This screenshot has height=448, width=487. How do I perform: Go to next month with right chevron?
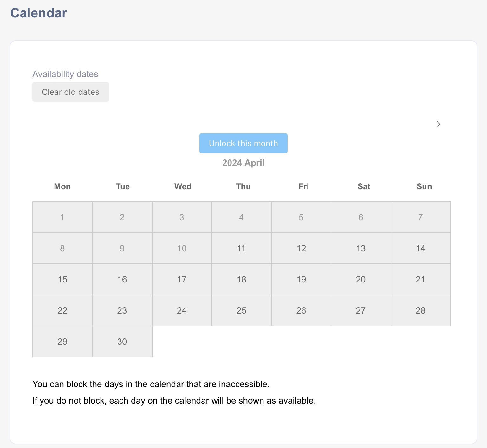(438, 124)
